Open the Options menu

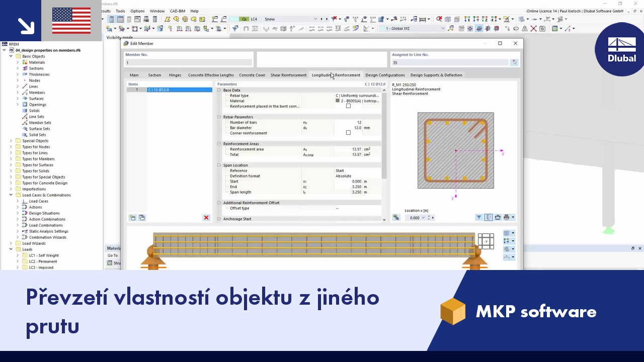click(x=137, y=11)
